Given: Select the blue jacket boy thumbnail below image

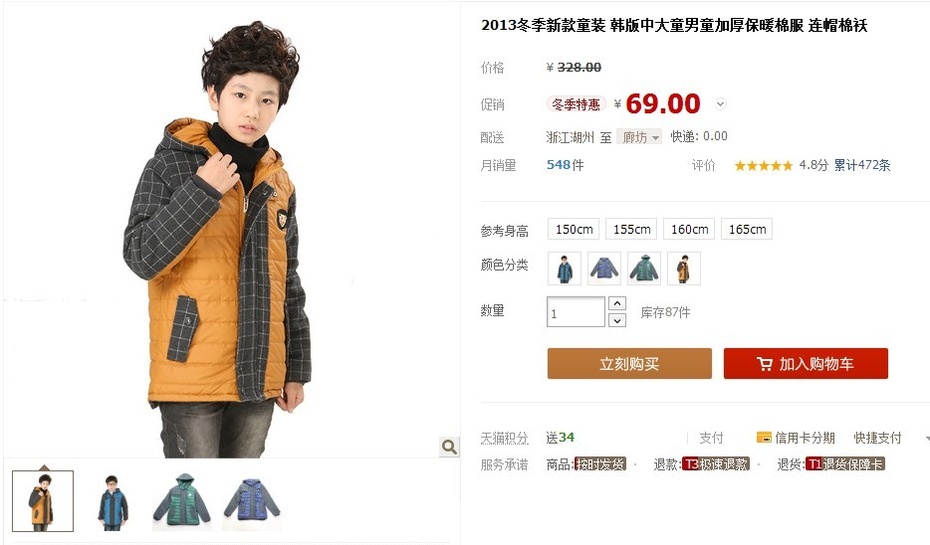Looking at the screenshot, I should [x=112, y=502].
